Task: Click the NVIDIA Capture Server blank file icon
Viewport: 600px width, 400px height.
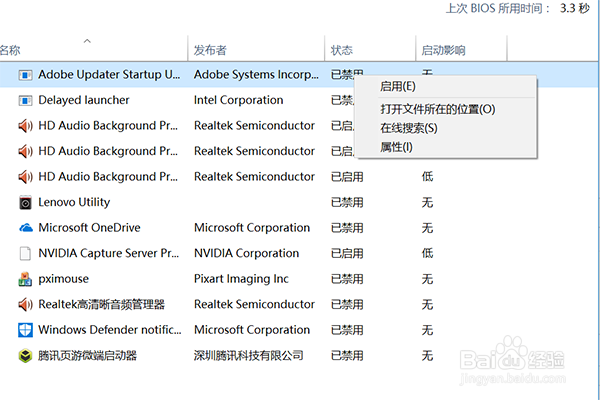Action: (25, 253)
